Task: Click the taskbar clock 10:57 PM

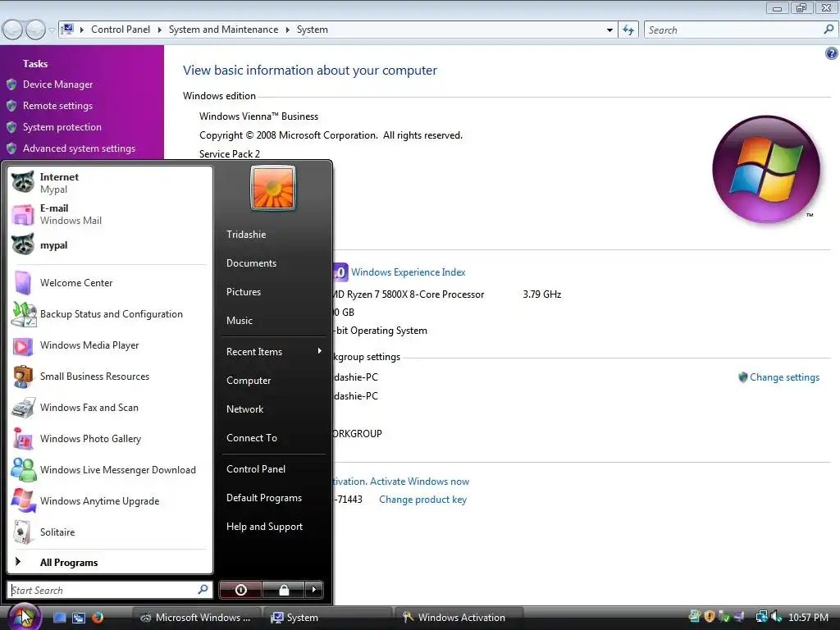Action: coord(808,618)
